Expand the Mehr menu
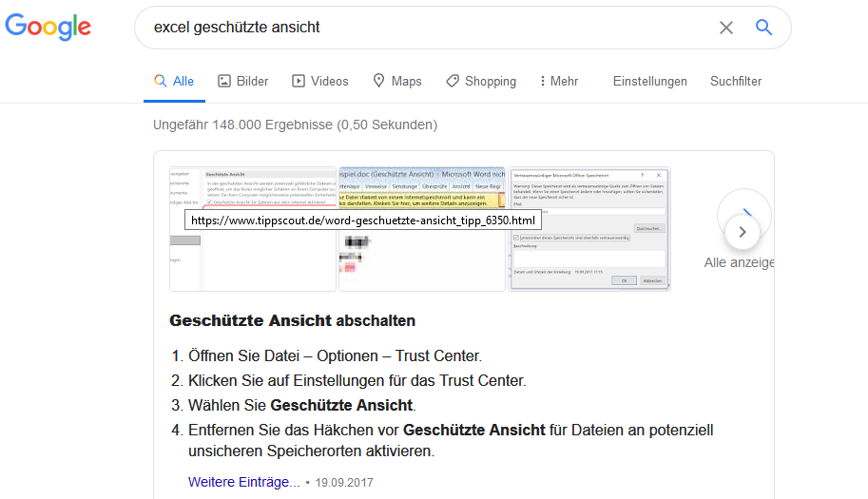This screenshot has width=868, height=499. point(559,82)
